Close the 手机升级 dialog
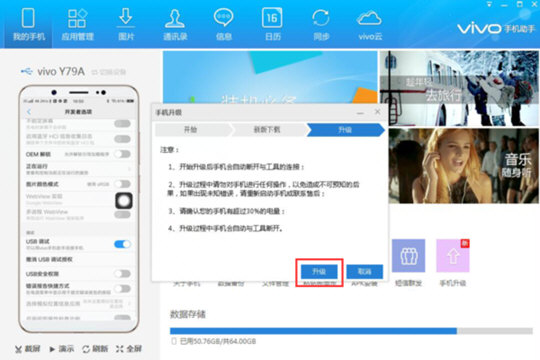The height and width of the screenshot is (360, 540). 377,112
